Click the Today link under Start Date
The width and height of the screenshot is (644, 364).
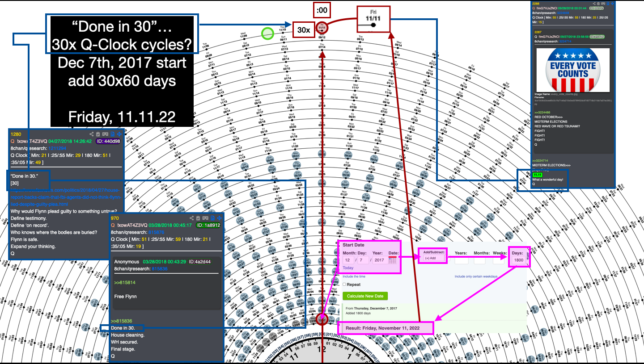point(348,268)
